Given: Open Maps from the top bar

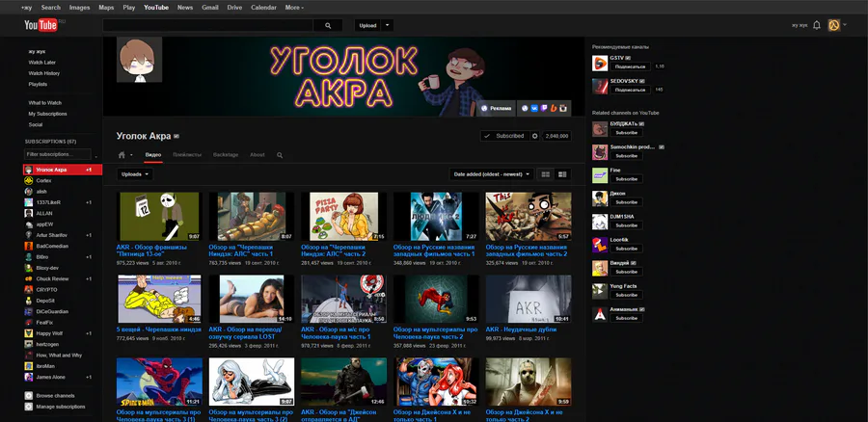Looking at the screenshot, I should tap(106, 8).
